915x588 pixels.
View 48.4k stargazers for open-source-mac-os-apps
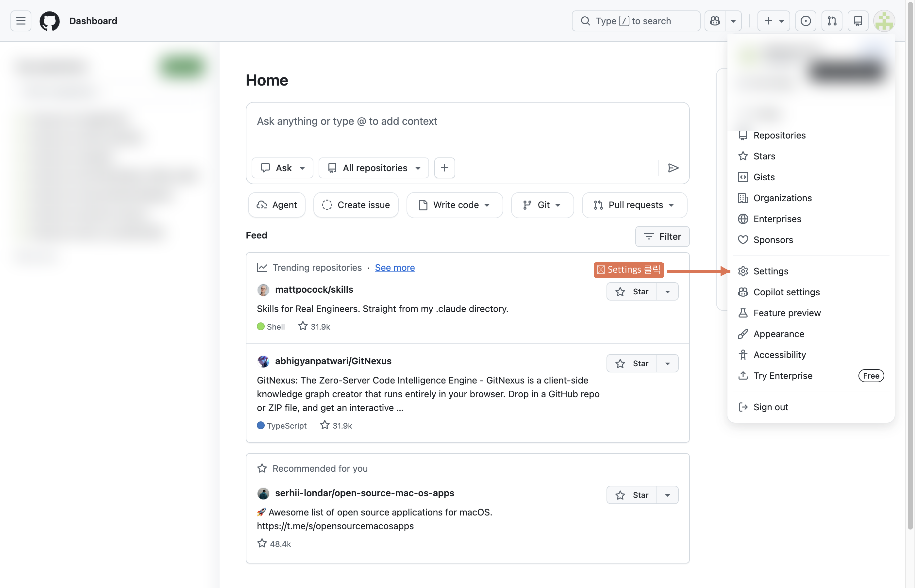[274, 544]
